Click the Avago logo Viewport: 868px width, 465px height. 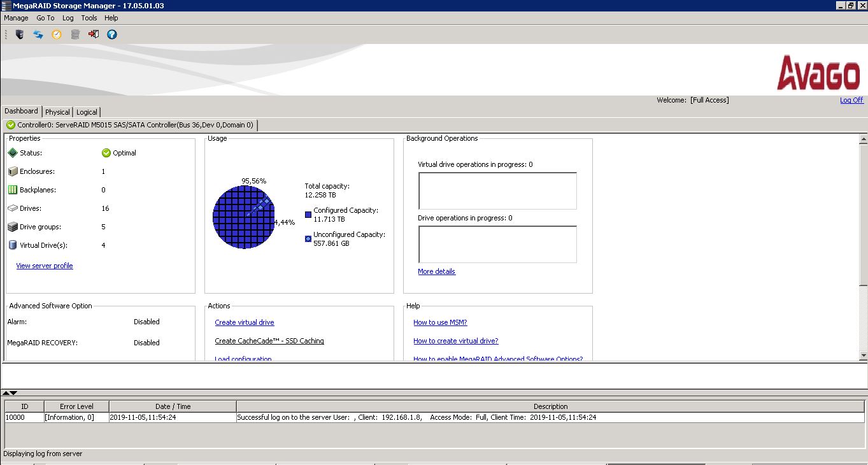click(819, 73)
